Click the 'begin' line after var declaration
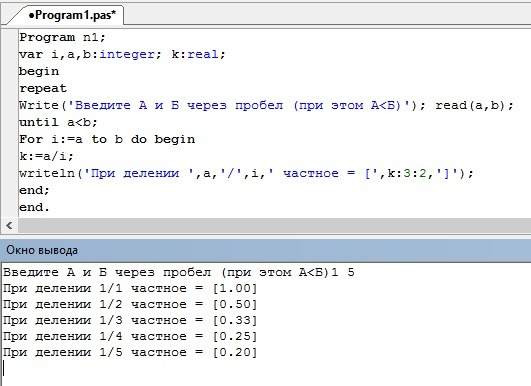The width and height of the screenshot is (531, 386). point(39,71)
